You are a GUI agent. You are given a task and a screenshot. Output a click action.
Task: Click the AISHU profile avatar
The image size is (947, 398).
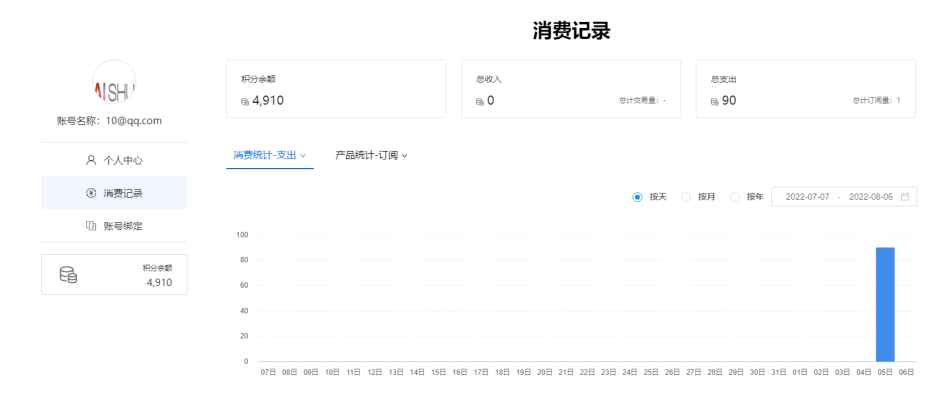(114, 82)
